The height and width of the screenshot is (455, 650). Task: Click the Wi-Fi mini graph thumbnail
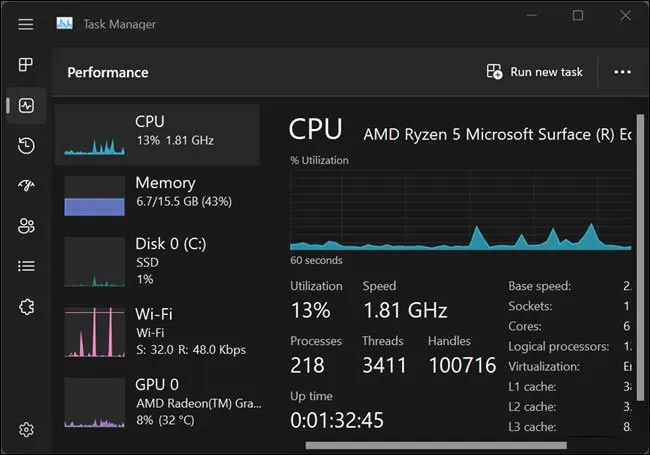[x=94, y=331]
